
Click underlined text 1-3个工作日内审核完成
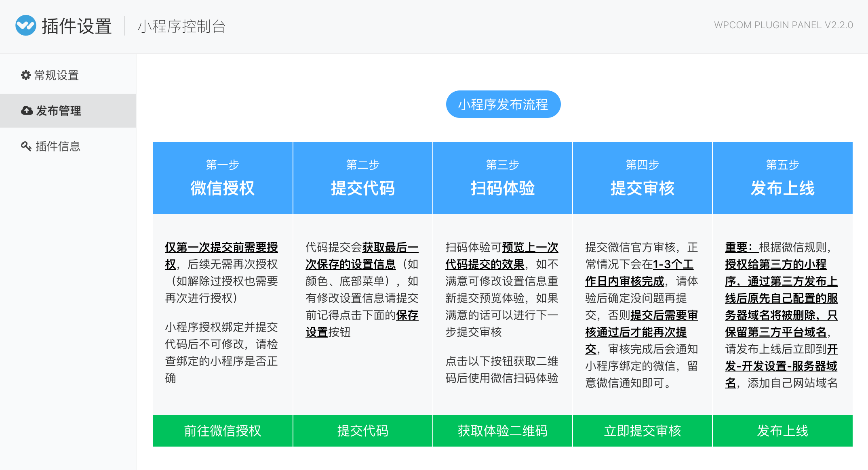pos(639,273)
